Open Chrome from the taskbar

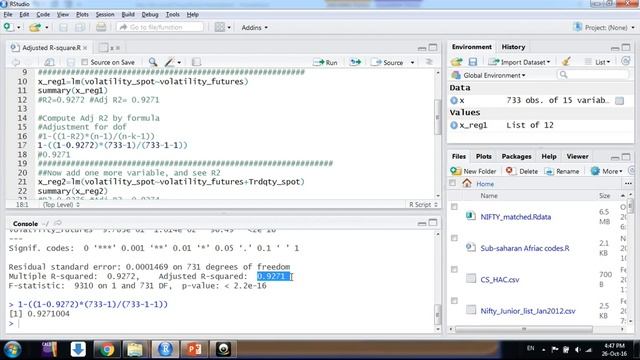tap(107, 349)
